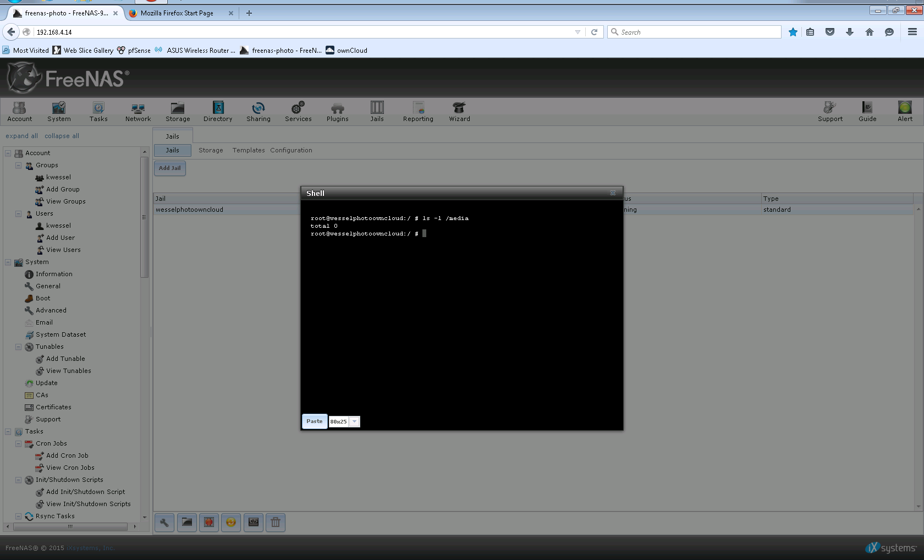This screenshot has width=924, height=560.
Task: Open the Storage section in top toolbar
Action: [x=178, y=112]
